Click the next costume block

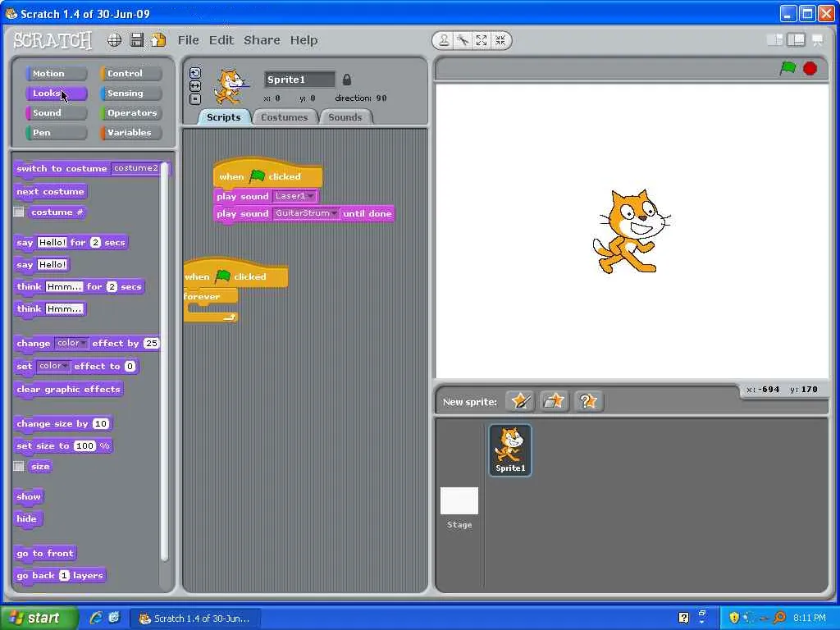point(50,192)
